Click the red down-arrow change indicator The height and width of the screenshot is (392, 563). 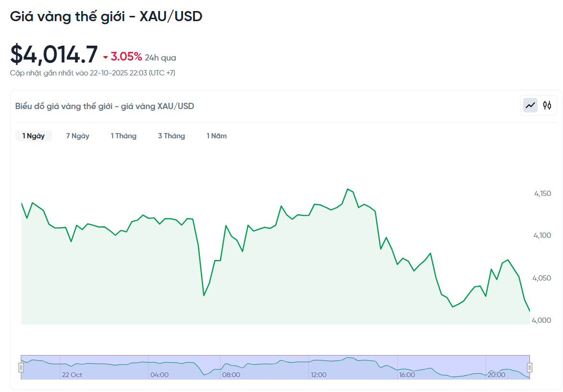pyautogui.click(x=106, y=58)
